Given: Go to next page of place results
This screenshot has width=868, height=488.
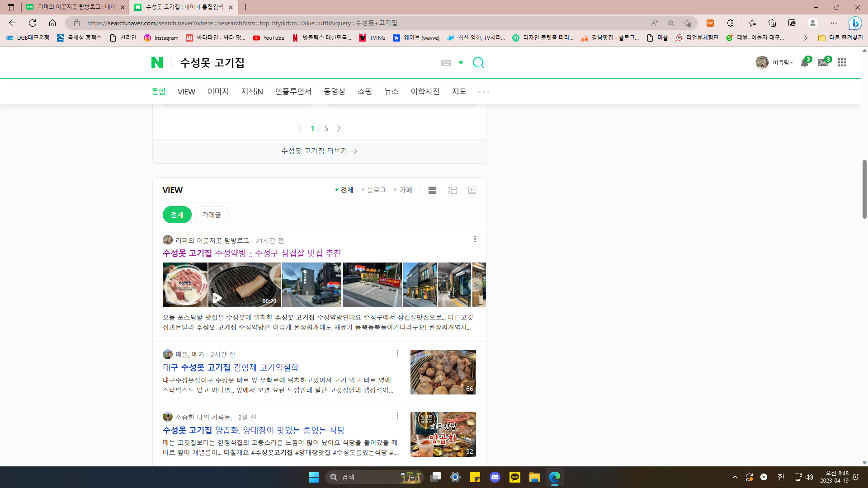Looking at the screenshot, I should [x=339, y=128].
